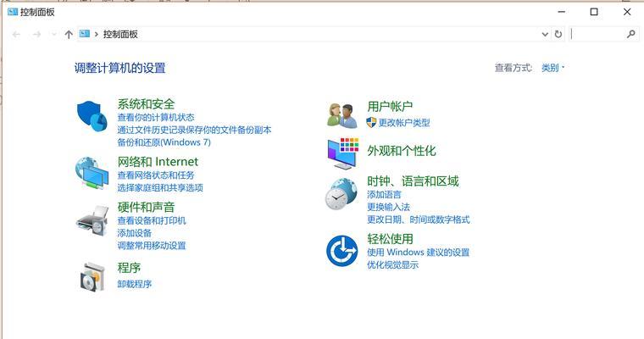644x339 pixels.
Task: Click the search magnifier icon
Action: pos(630,34)
